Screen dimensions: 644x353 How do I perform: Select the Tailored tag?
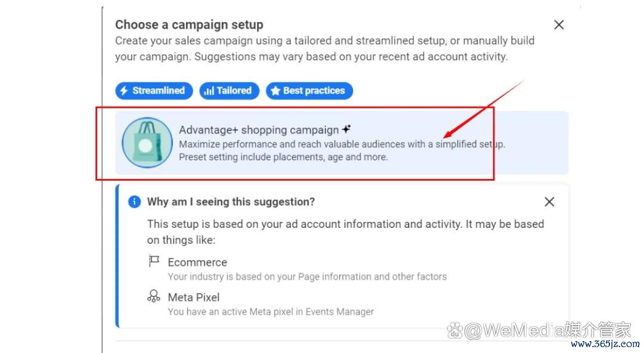(x=229, y=91)
